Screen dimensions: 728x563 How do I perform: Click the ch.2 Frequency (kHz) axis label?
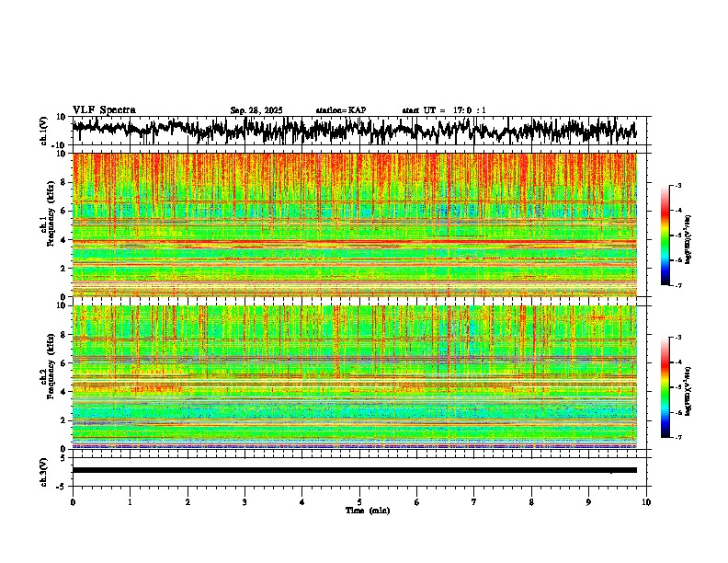pos(48,367)
